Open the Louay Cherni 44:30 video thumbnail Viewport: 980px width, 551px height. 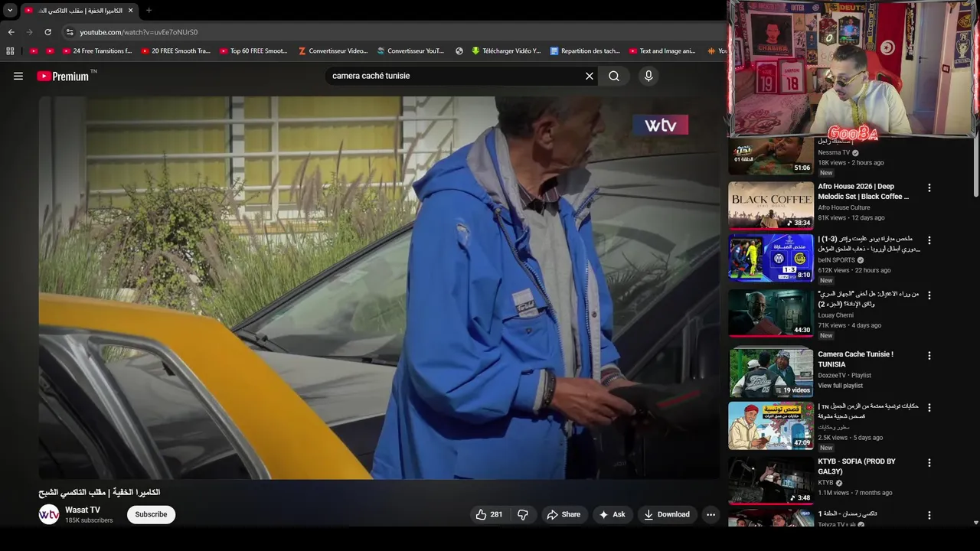click(x=771, y=312)
